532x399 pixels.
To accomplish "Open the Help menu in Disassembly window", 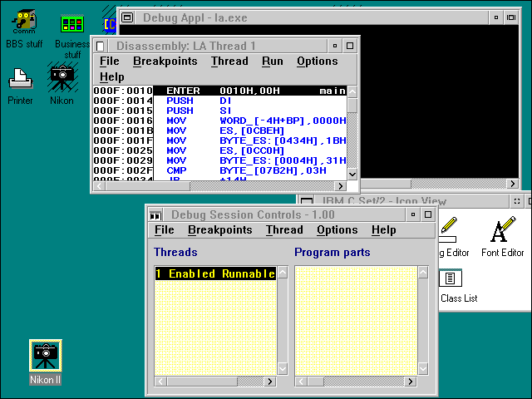I will pos(111,77).
